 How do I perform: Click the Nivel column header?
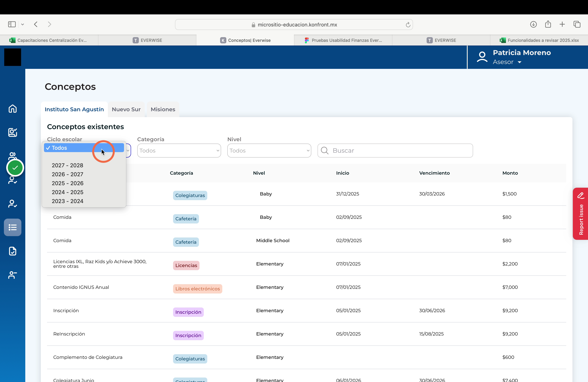coord(259,173)
